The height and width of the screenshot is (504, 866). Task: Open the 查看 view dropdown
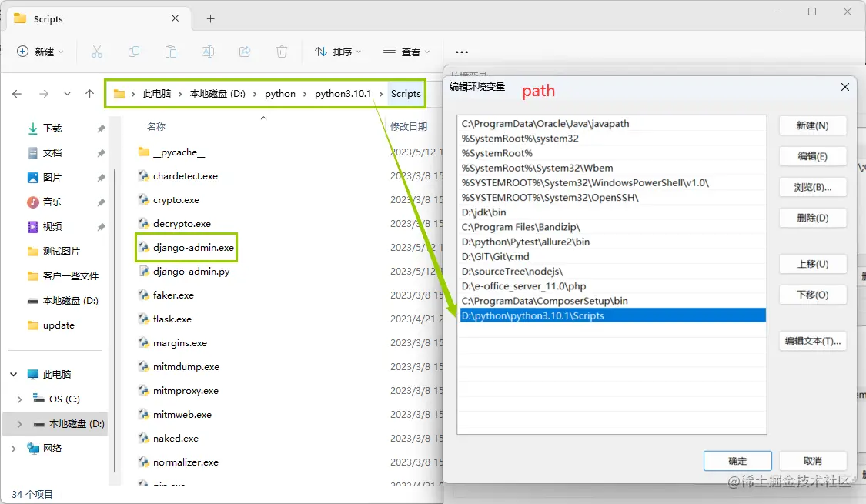(406, 52)
